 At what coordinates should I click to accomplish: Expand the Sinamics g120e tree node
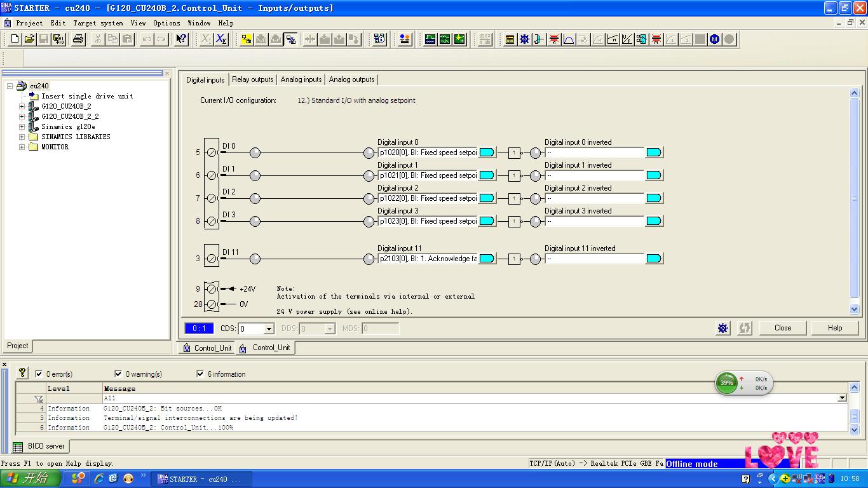(x=22, y=126)
